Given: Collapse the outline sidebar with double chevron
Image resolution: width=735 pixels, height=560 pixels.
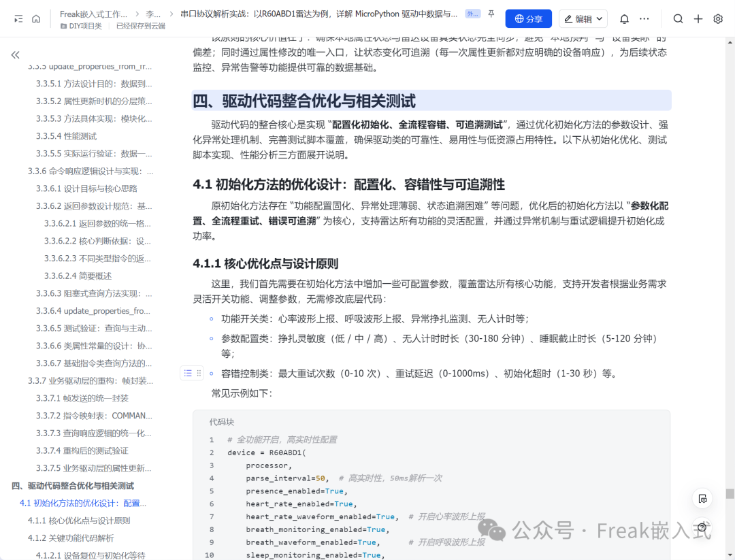Looking at the screenshot, I should (16, 55).
